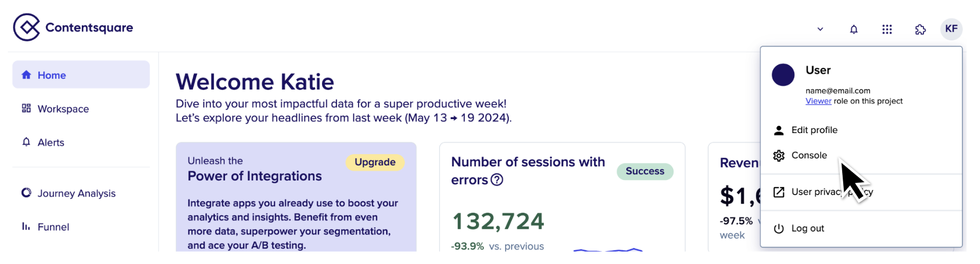Click the Power of Integrations card
Screen dimensions: 980x264
296,197
